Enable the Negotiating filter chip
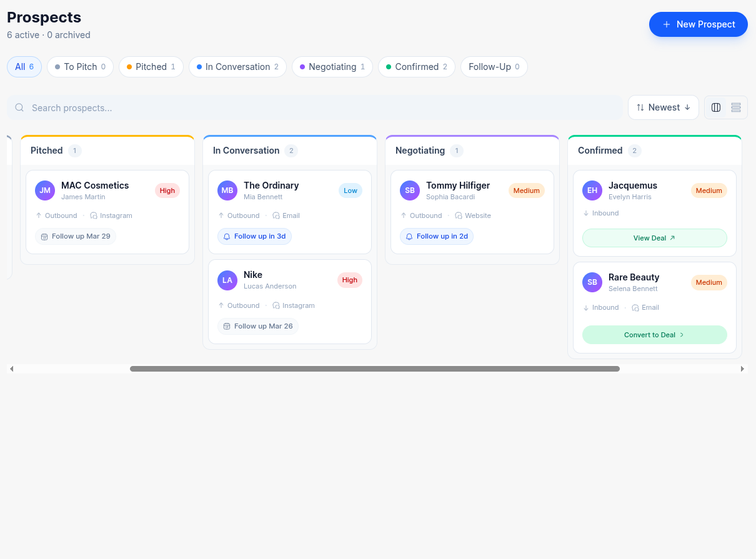Viewport: 756px width, 559px height. 332,66
